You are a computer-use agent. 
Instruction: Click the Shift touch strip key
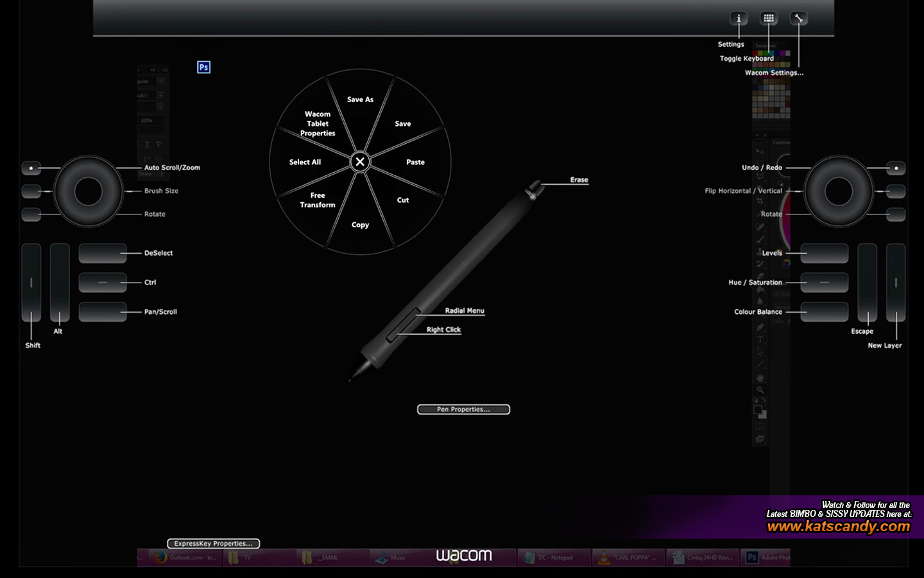31,283
